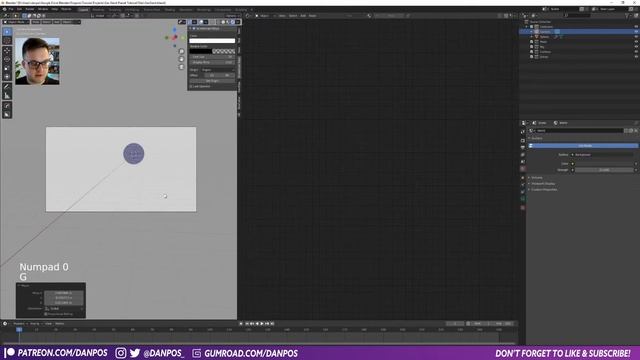Click the camera view toggle gizmo
640x360 pixels.
pyautogui.click(x=181, y=67)
